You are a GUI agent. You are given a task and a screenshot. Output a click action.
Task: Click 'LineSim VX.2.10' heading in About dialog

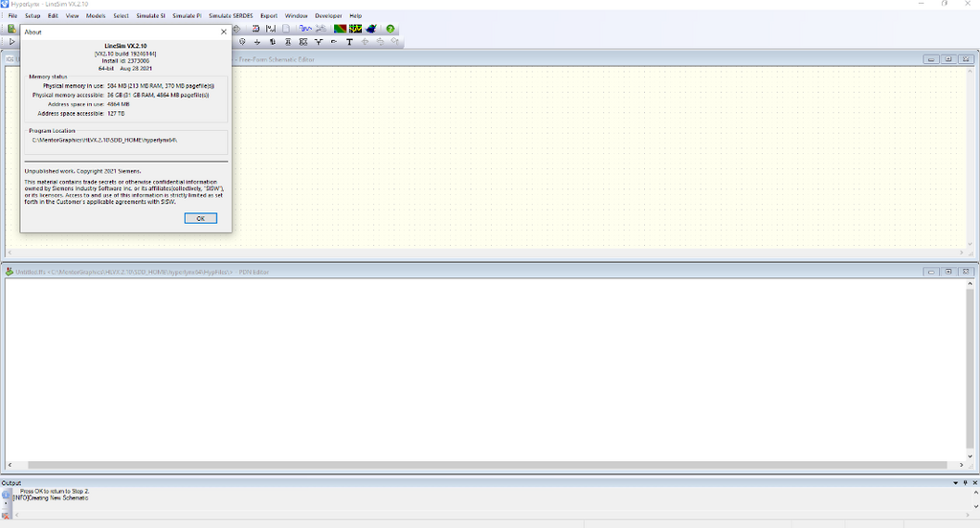[125, 46]
